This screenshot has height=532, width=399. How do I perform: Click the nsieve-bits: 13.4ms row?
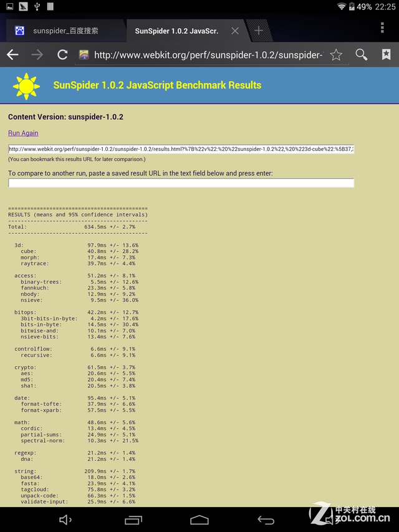[x=78, y=337]
